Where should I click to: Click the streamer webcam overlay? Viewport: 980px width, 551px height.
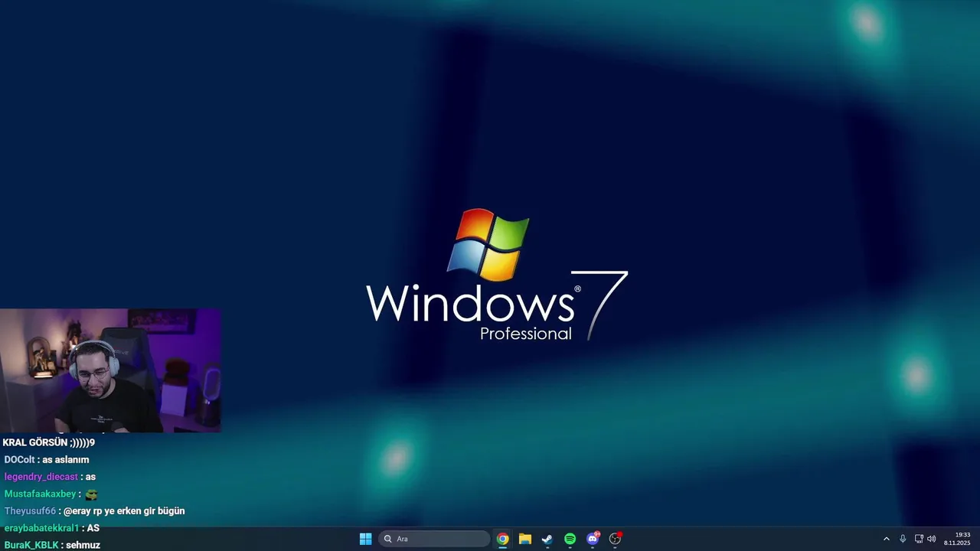coord(110,370)
